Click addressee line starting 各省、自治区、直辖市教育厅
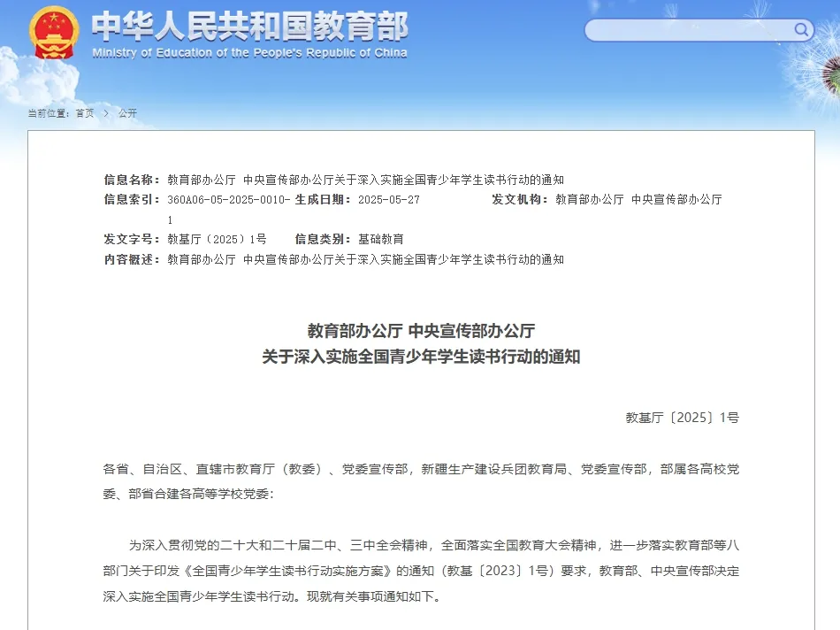Image resolution: width=840 pixels, height=630 pixels. tap(421, 469)
